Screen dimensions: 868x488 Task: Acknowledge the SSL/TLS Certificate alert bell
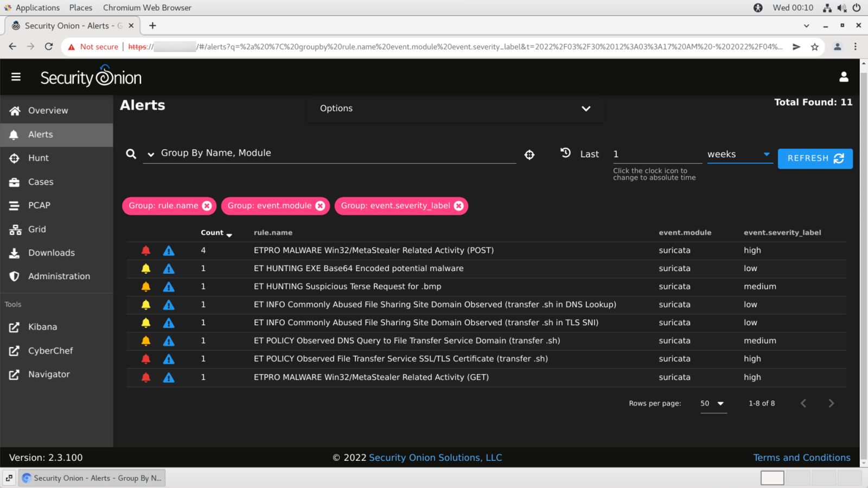(146, 359)
